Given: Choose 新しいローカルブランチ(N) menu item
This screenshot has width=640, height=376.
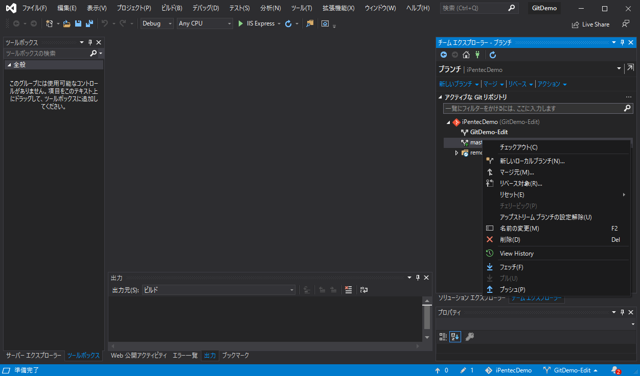Looking at the screenshot, I should [x=556, y=161].
